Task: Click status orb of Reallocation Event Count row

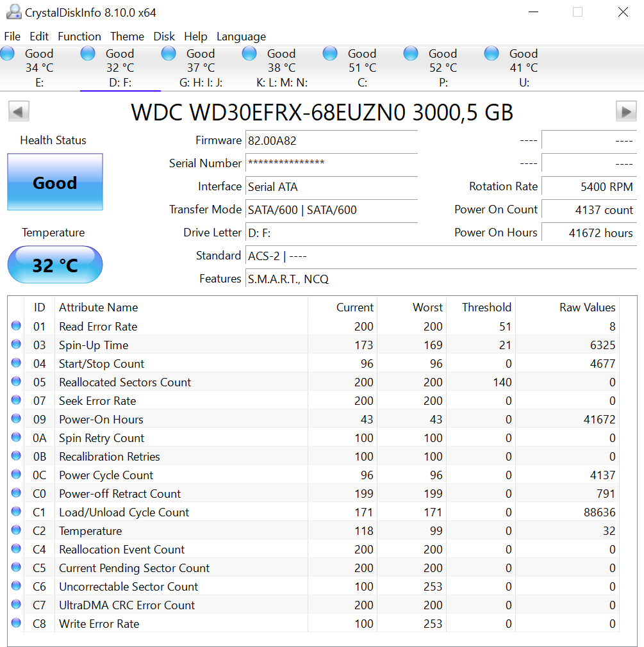Action: 16,548
